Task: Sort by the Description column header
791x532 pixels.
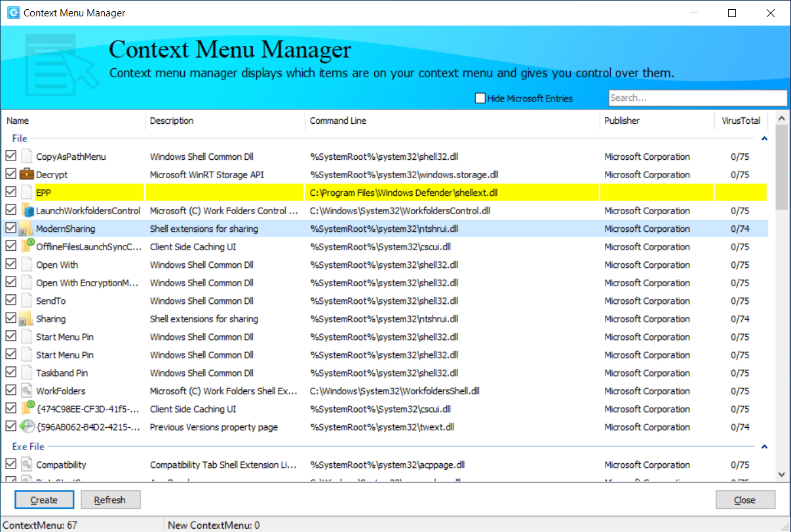Action: click(x=225, y=121)
